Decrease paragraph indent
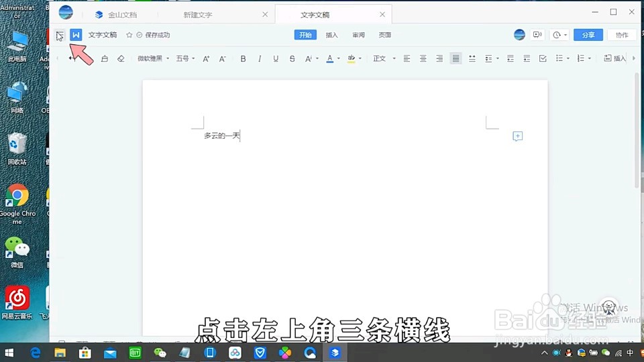 [510, 59]
